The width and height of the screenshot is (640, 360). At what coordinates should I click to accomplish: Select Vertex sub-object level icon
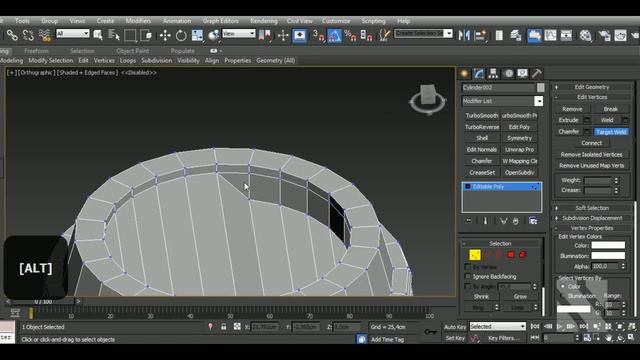(x=475, y=255)
